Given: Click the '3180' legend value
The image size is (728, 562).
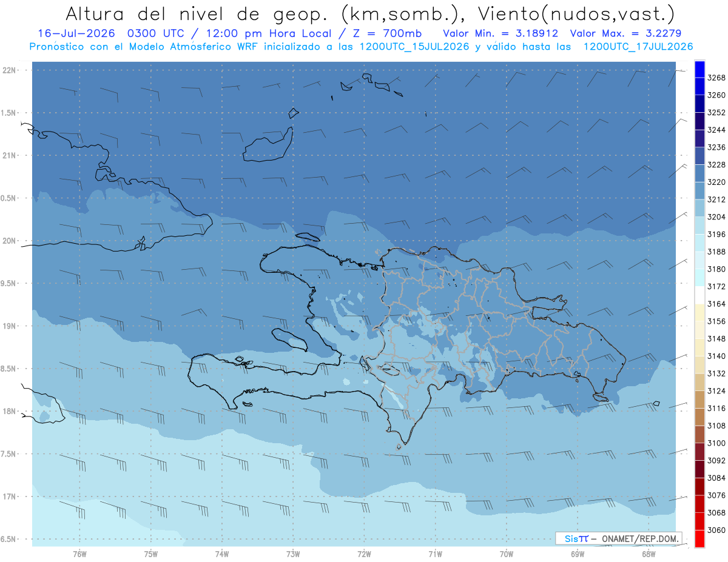Looking at the screenshot, I should click(716, 269).
